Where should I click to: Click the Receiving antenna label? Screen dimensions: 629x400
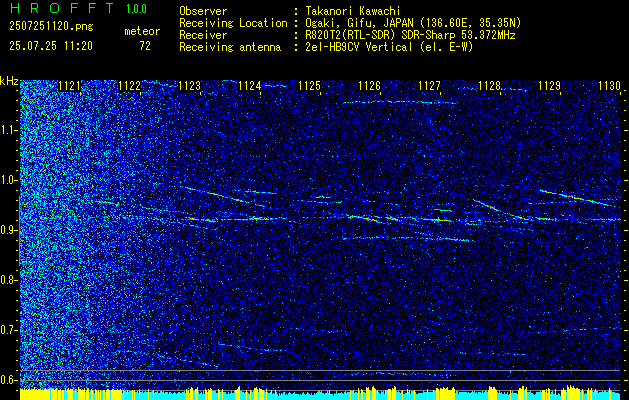(230, 47)
